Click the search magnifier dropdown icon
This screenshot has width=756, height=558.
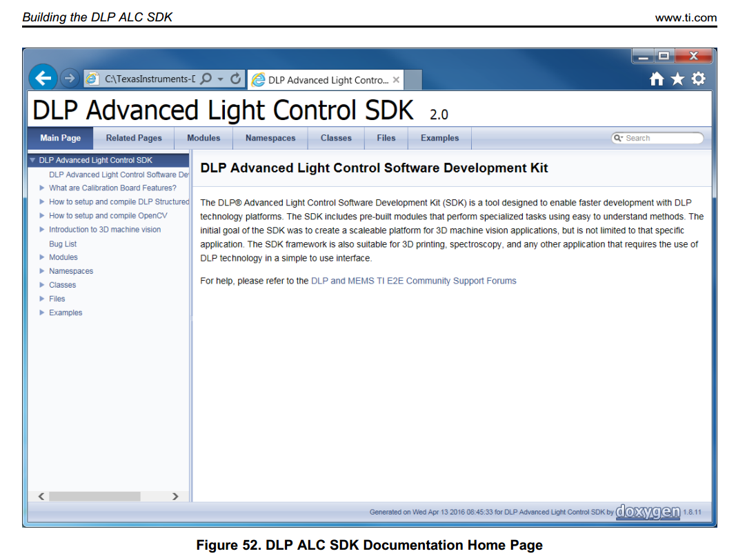pyautogui.click(x=617, y=138)
